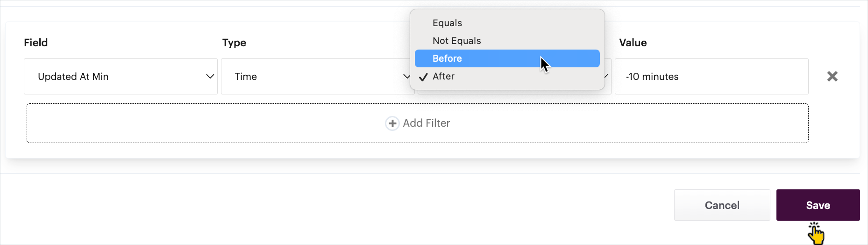
Task: Click the Value column header label
Action: click(x=633, y=43)
